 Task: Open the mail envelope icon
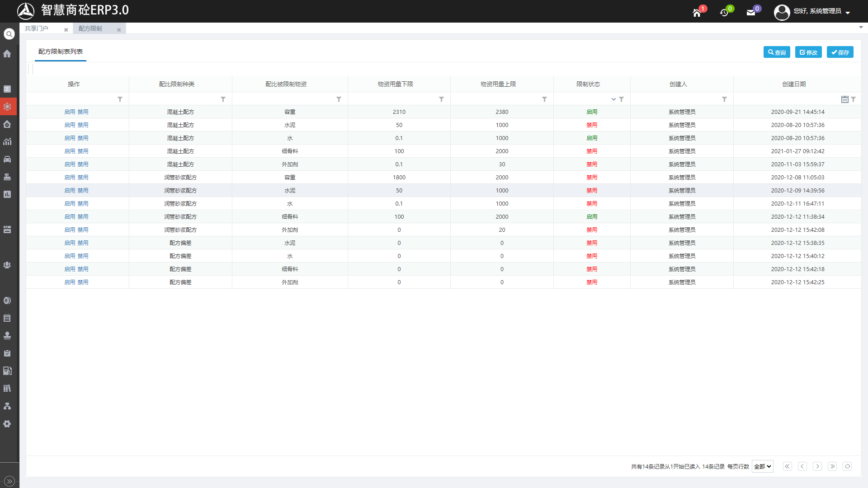[x=751, y=13]
